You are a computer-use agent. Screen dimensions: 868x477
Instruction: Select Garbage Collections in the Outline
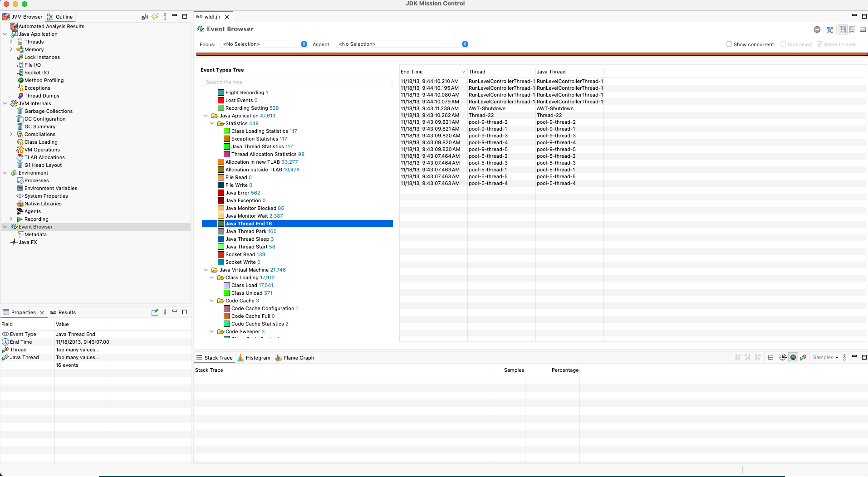(x=48, y=111)
